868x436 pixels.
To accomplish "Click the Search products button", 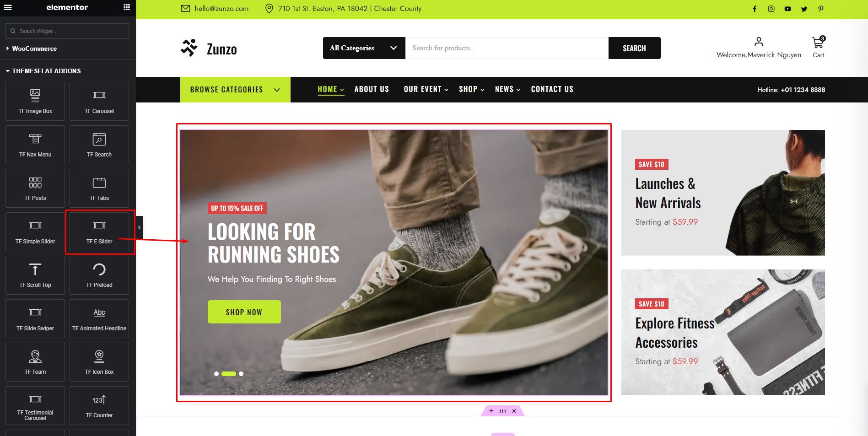I will click(634, 48).
